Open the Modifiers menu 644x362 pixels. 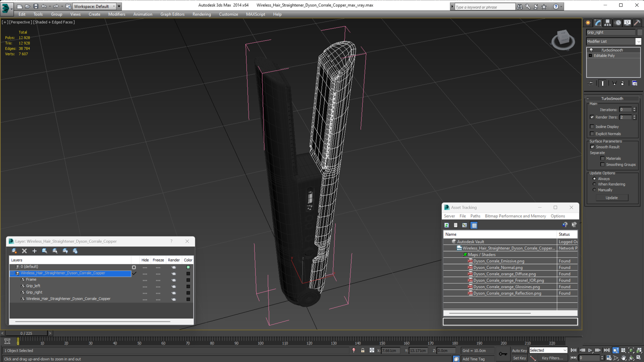point(116,14)
